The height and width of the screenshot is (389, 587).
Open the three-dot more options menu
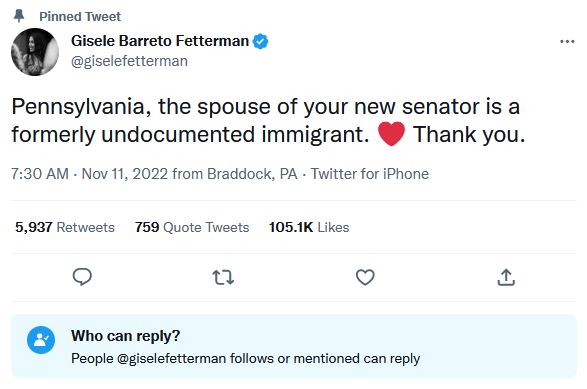567,41
